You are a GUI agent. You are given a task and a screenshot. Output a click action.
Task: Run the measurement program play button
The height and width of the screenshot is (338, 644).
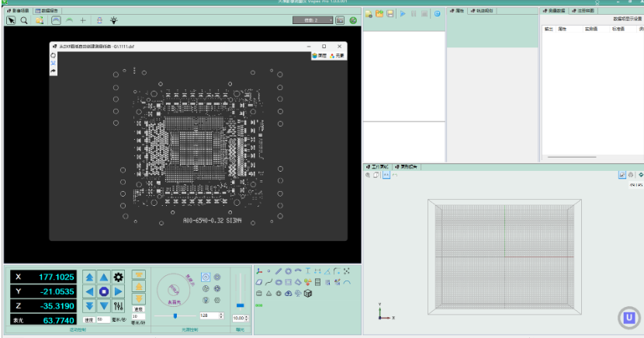click(403, 14)
